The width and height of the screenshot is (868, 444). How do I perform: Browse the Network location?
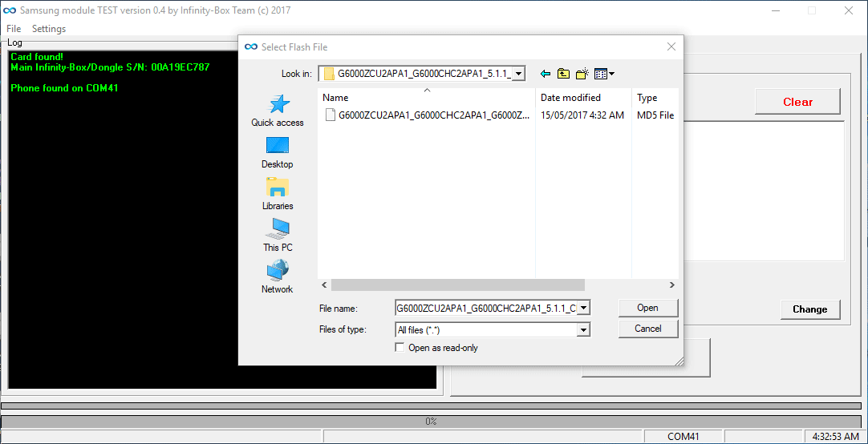click(x=278, y=277)
